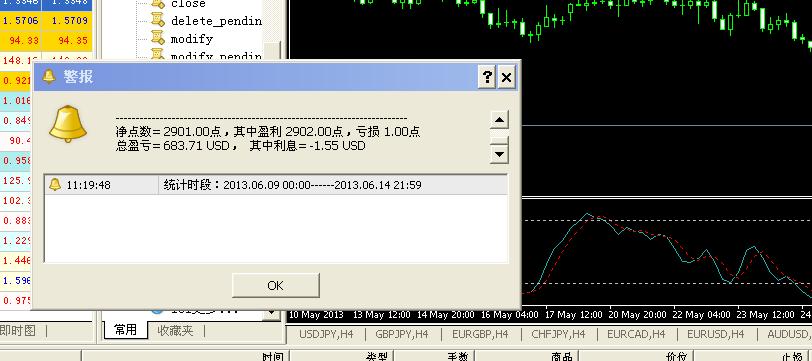Click the large golden bell icon
This screenshot has width=812, height=361.
(68, 124)
